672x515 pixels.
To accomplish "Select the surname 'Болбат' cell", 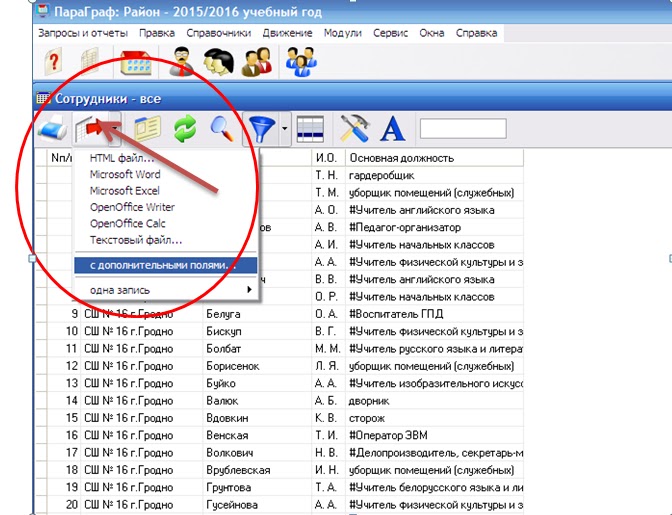I will [x=257, y=349].
